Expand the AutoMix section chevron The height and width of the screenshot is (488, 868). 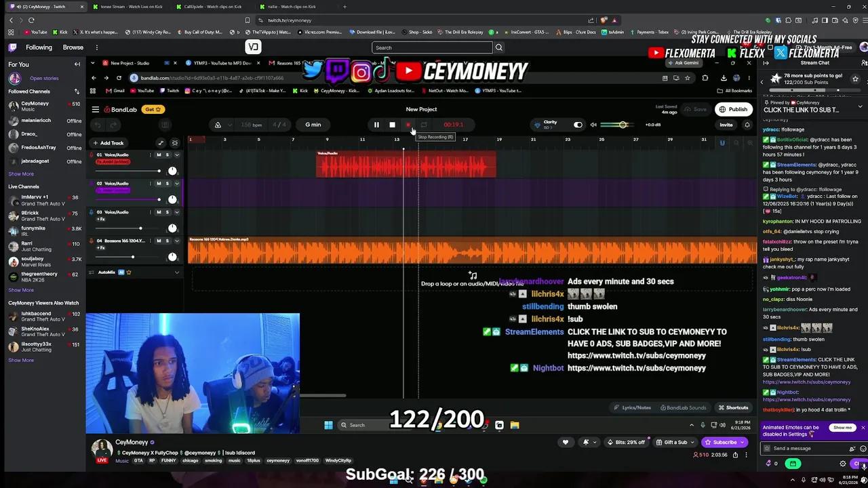click(177, 272)
